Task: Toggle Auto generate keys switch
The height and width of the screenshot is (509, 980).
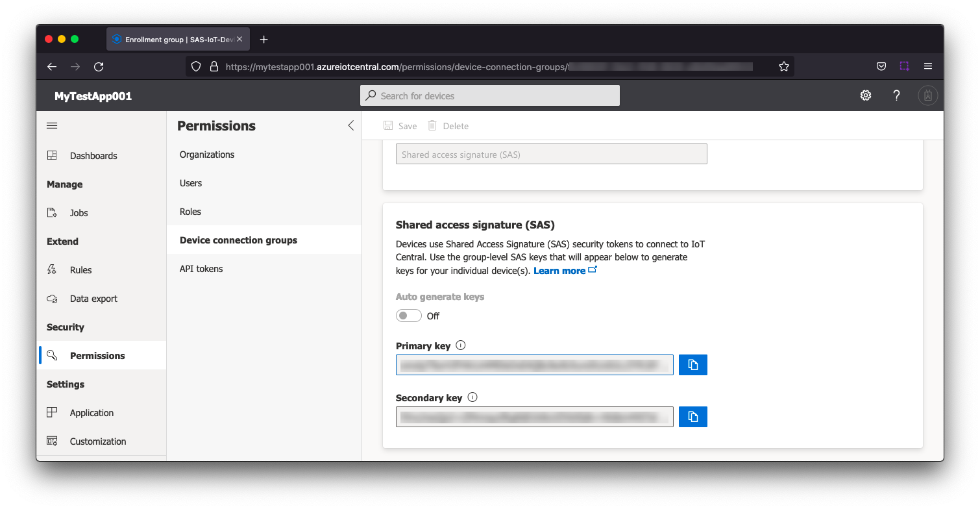Action: 409,316
